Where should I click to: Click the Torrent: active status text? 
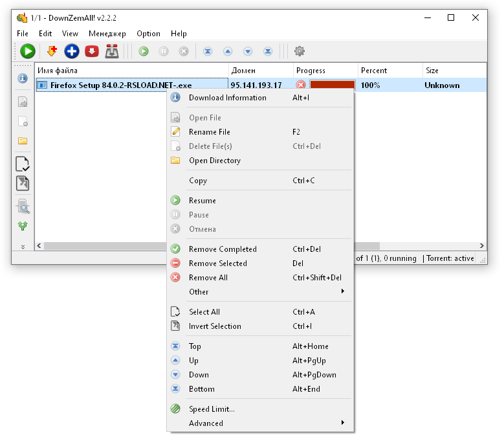pyautogui.click(x=450, y=258)
